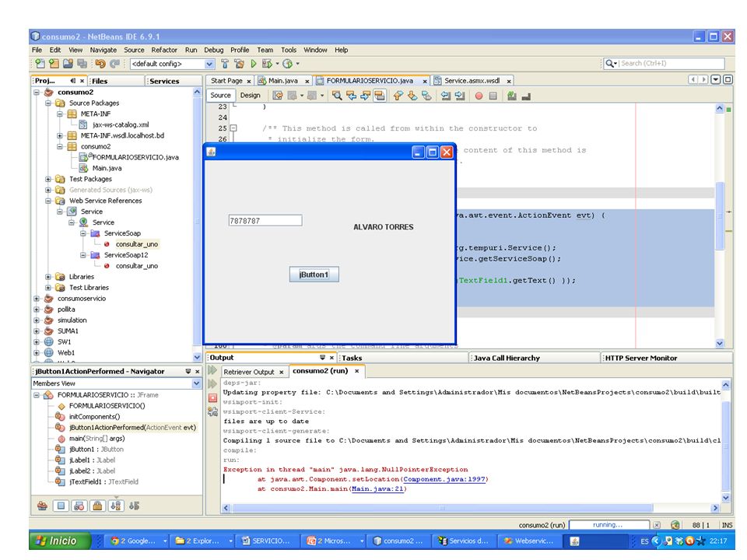Viewport: 747px width, 560px height.
Task: Click the text field containing 7878787
Action: click(265, 220)
